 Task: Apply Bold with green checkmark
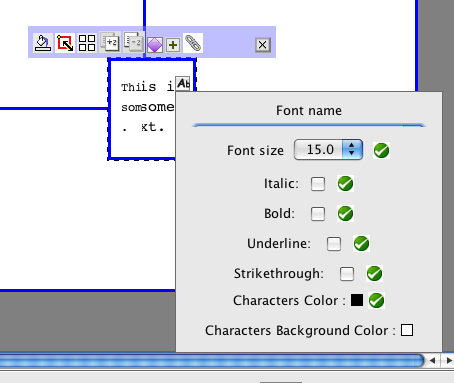(x=345, y=214)
